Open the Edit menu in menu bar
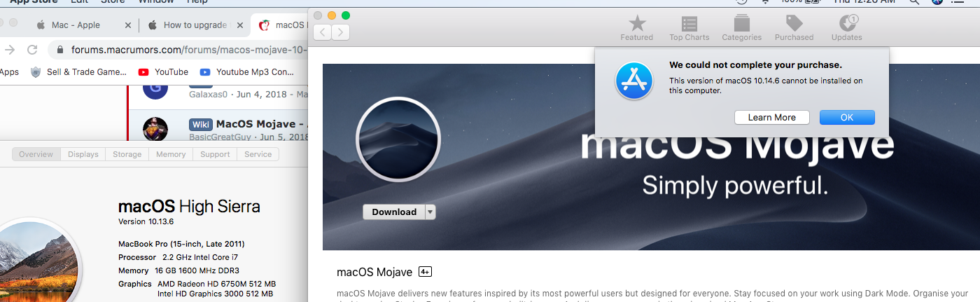980x302 pixels. [x=79, y=1]
